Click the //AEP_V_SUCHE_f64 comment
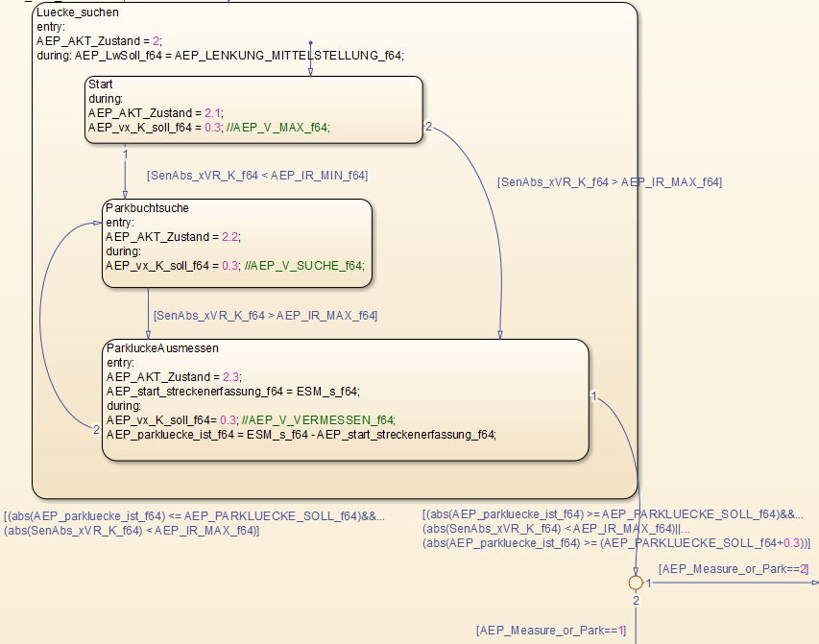The image size is (819, 644). 304,265
